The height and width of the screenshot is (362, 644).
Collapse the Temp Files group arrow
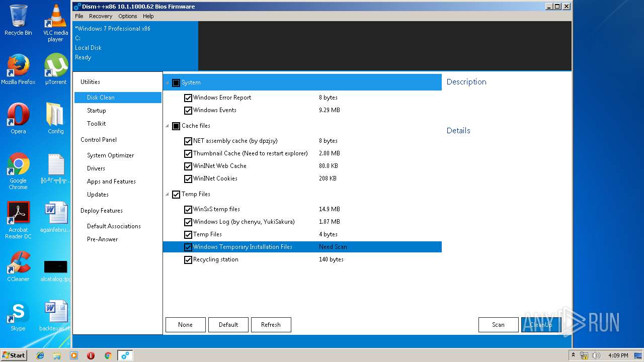(x=168, y=195)
